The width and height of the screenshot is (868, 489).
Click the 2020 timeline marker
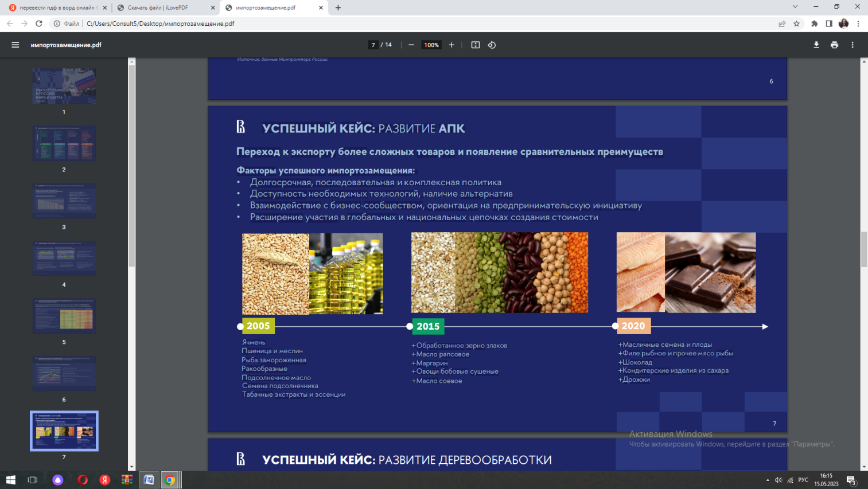tap(633, 326)
